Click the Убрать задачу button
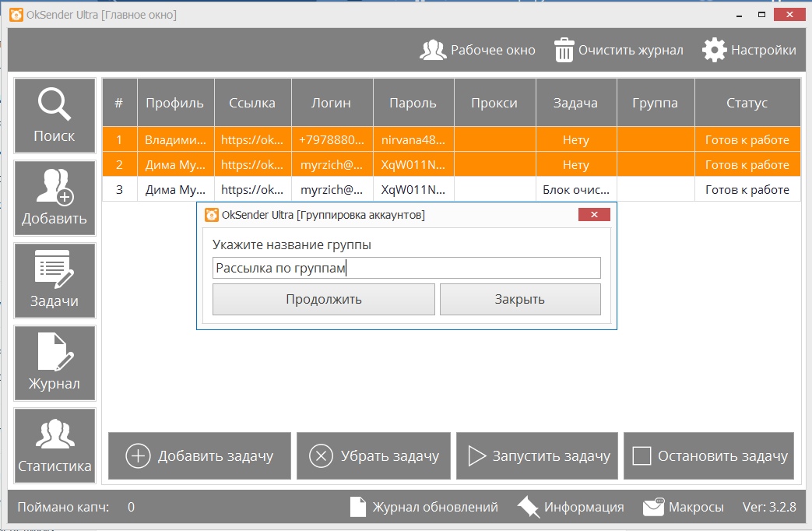 [x=374, y=456]
